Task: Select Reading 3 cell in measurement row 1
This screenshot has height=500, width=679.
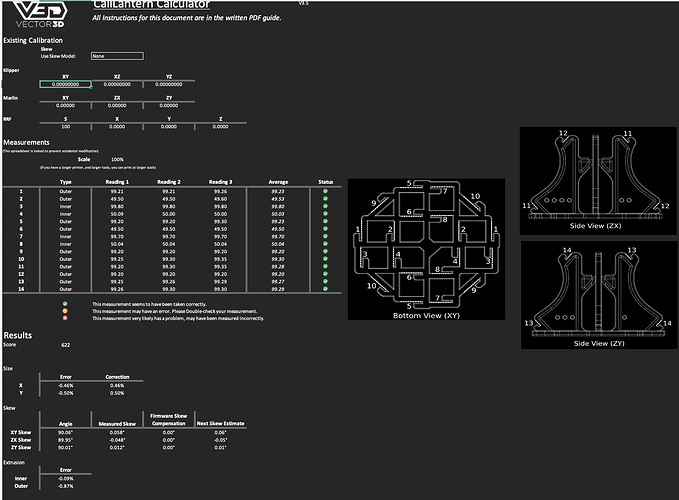Action: pyautogui.click(x=220, y=191)
